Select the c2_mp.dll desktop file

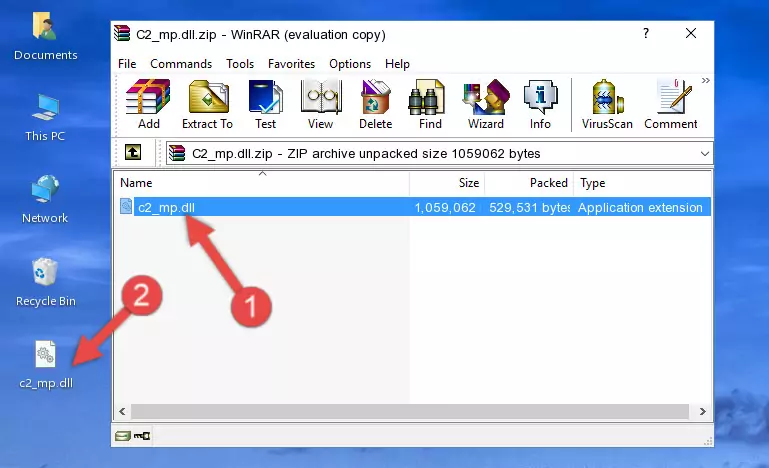point(46,365)
